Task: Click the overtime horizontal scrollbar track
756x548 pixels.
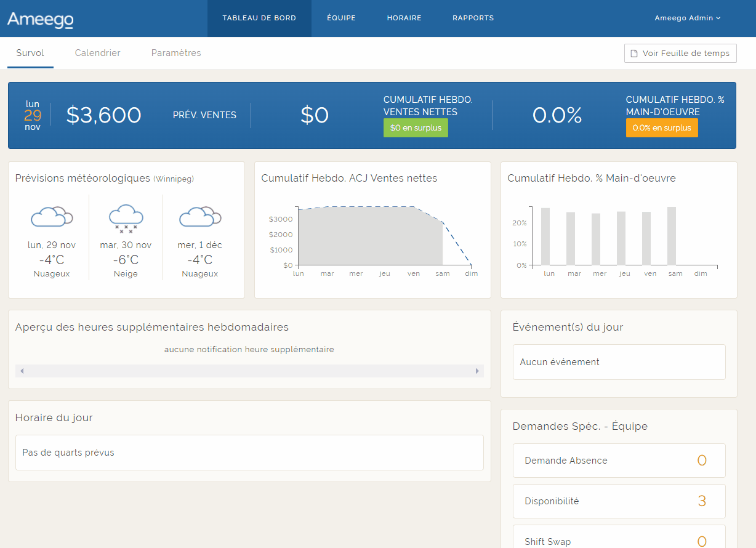Action: point(249,371)
